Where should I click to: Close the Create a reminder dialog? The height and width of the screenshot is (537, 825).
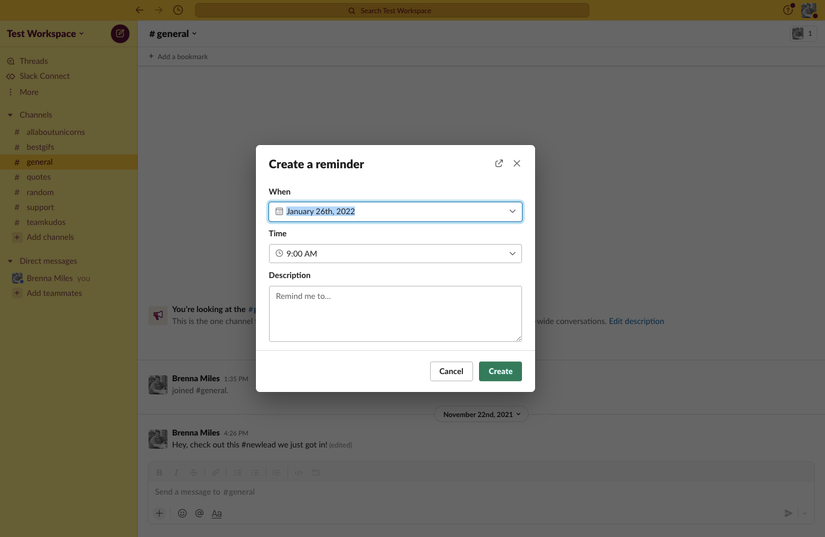coord(517,164)
